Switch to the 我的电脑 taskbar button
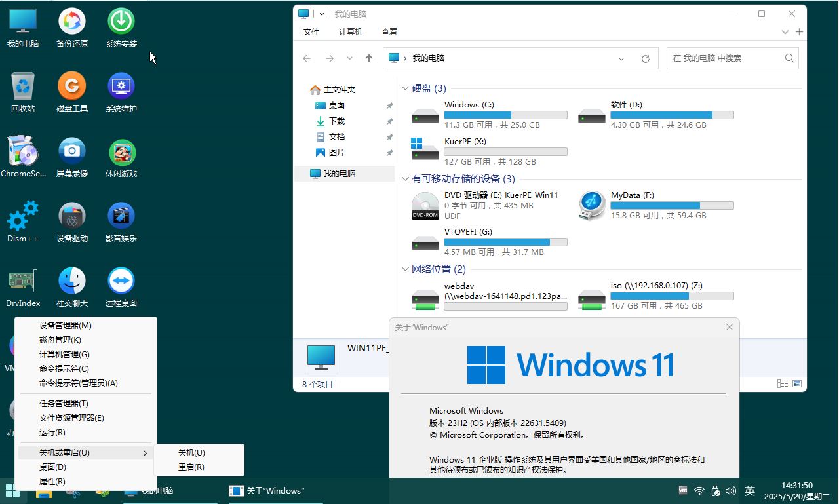Screen dimensions: 839x504 click(x=169, y=490)
